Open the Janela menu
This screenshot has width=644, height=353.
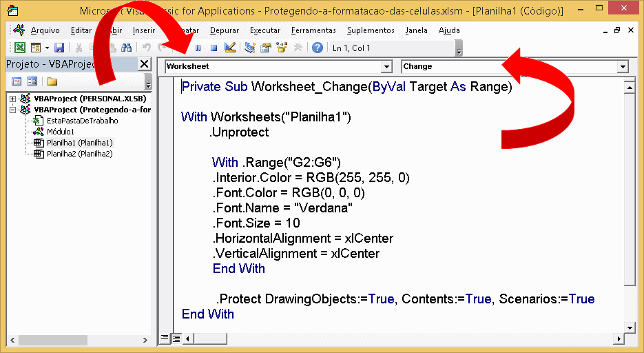417,30
